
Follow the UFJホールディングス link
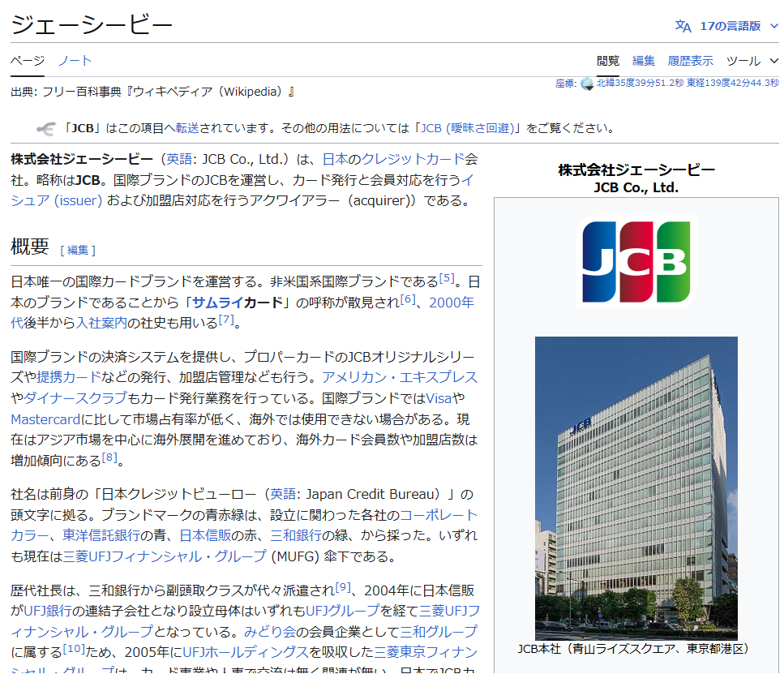[246, 652]
